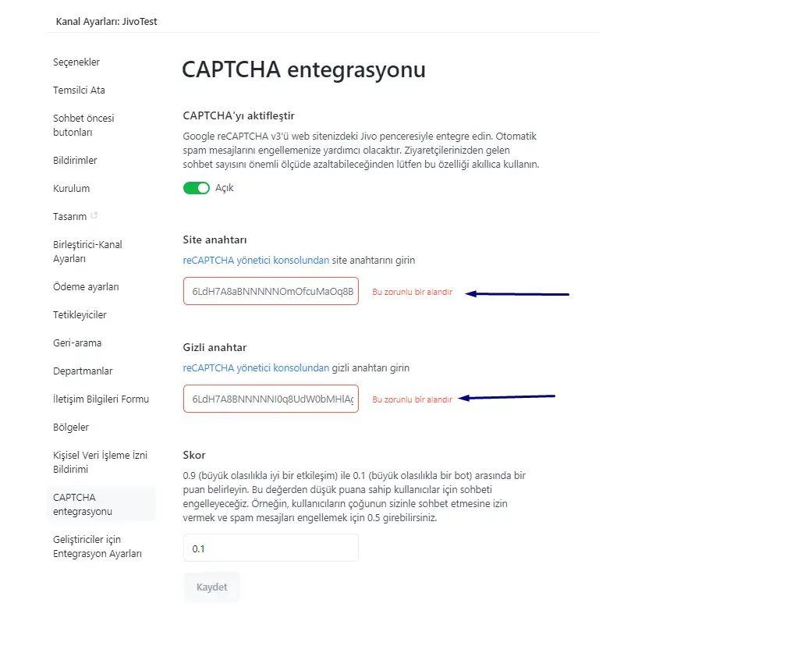The width and height of the screenshot is (812, 653).
Task: Select Bildirimler in the sidebar
Action: pyautogui.click(x=75, y=161)
